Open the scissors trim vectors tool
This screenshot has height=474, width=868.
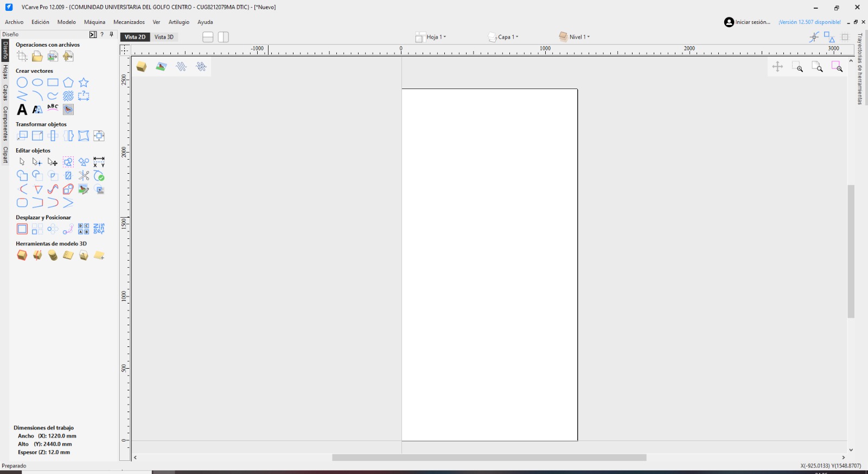(84, 175)
